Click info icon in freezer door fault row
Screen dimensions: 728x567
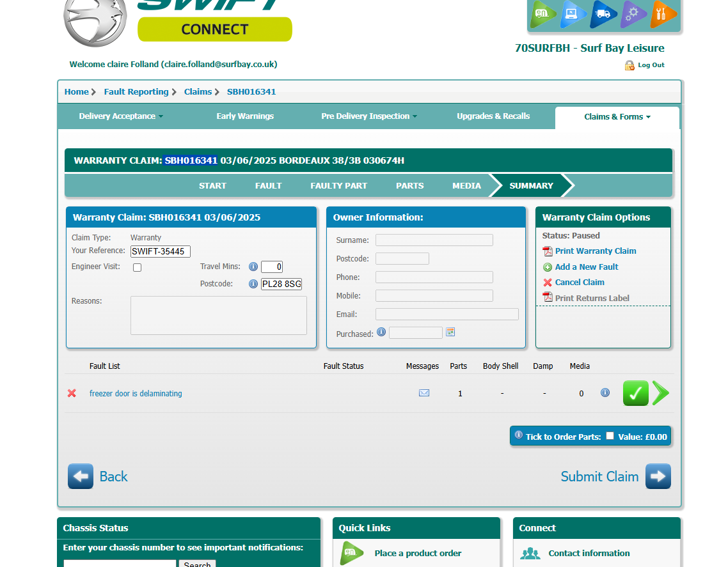[x=605, y=392]
